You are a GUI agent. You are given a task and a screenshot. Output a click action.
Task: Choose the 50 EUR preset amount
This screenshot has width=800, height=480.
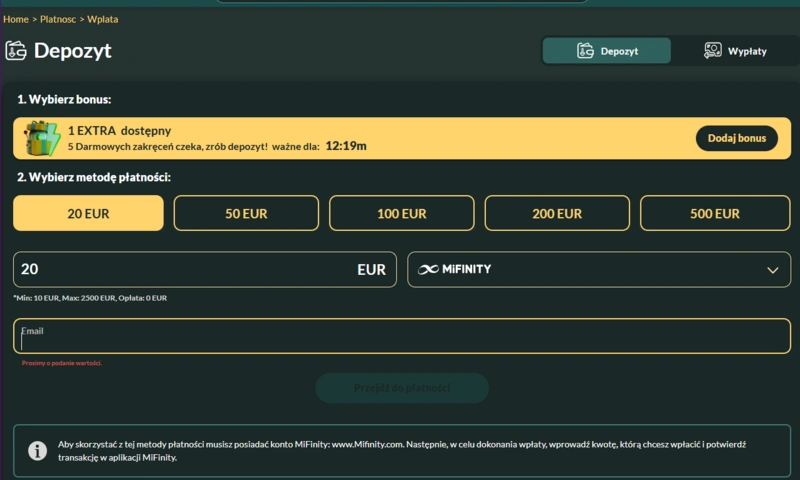(246, 213)
